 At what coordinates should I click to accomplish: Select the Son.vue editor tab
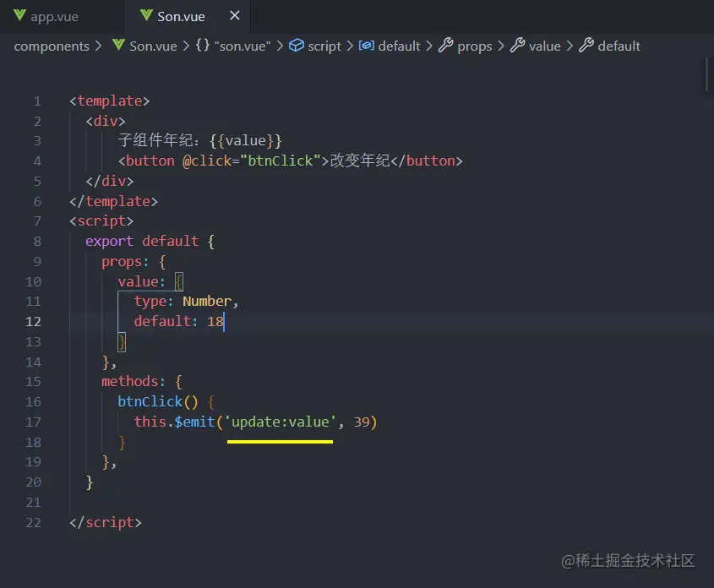(181, 17)
